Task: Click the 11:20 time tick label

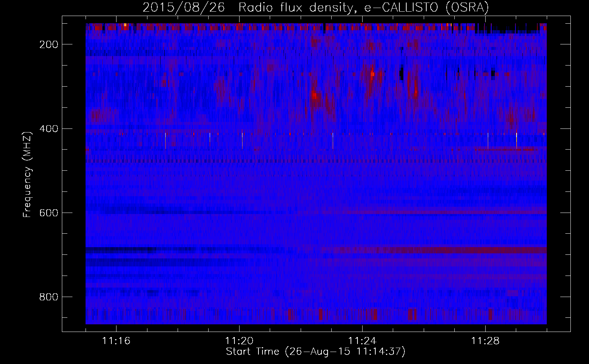Action: click(239, 341)
